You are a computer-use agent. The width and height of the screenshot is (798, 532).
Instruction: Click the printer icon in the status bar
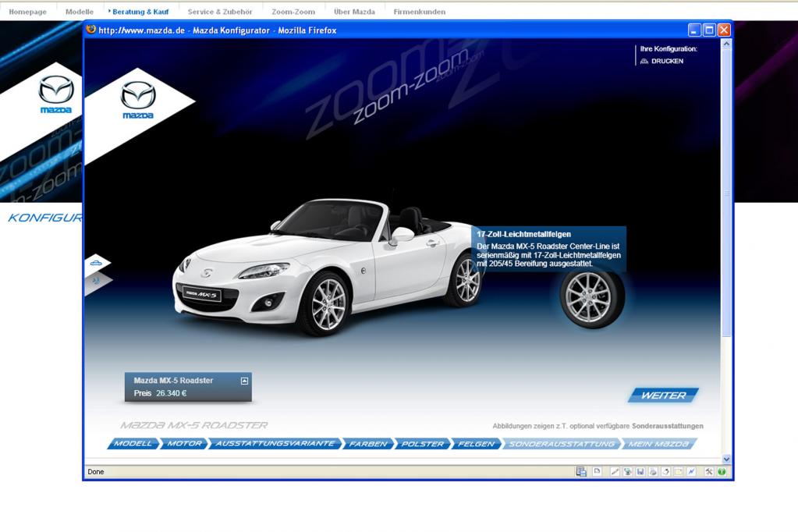coord(653,472)
